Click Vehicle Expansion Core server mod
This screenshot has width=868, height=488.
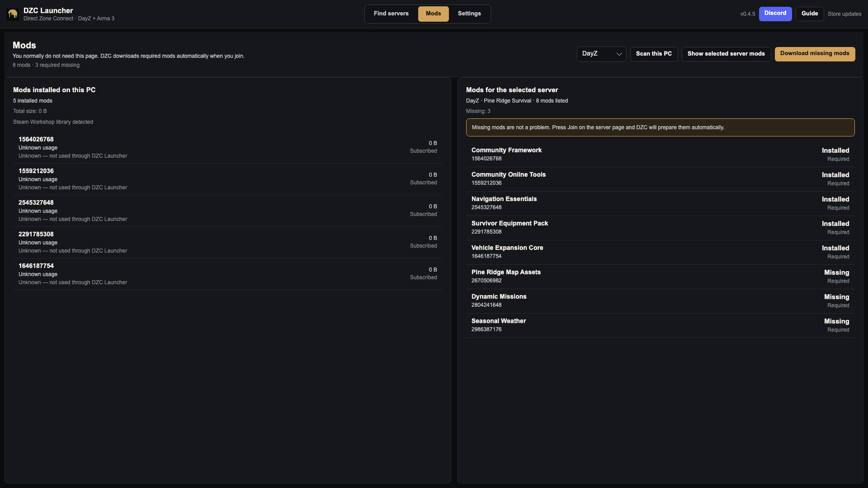click(660, 252)
